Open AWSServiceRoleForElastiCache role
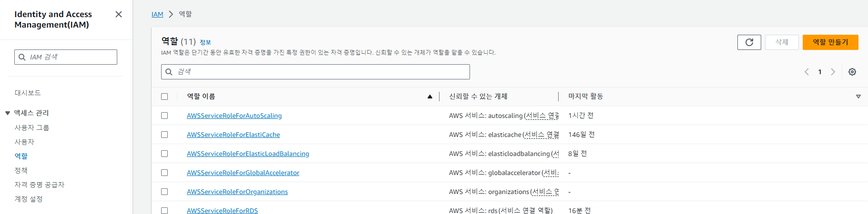 (233, 135)
